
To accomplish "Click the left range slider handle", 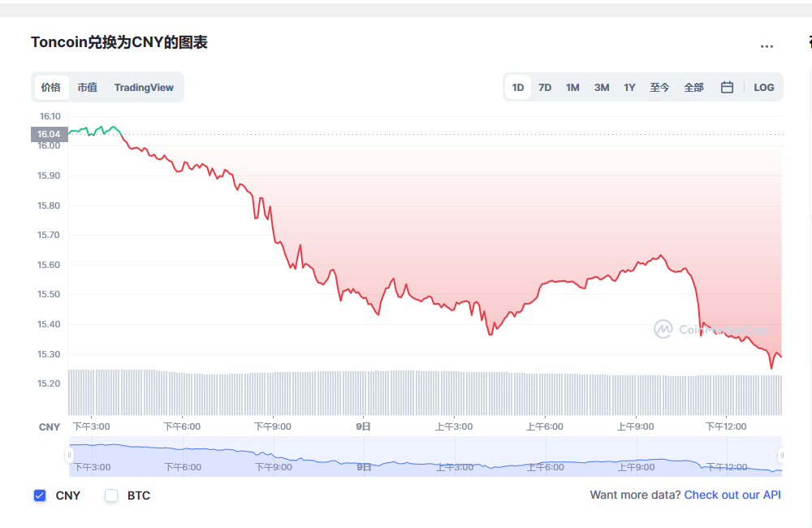I will pyautogui.click(x=69, y=456).
